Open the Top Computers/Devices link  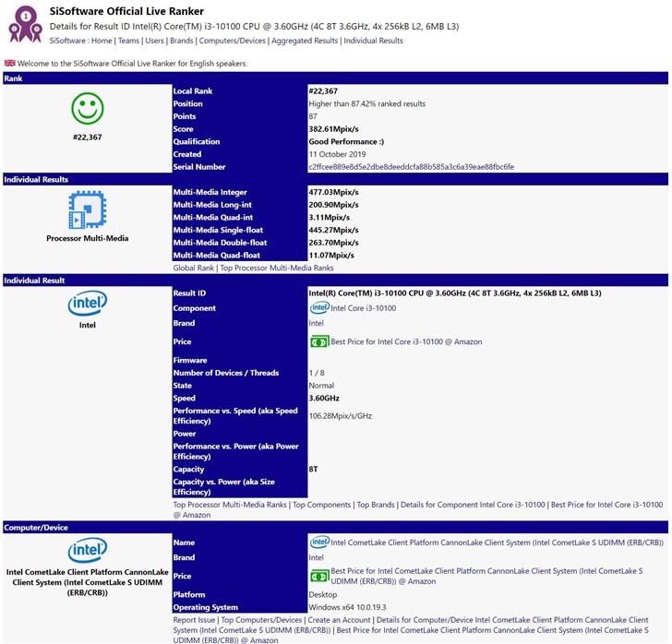pyautogui.click(x=261, y=620)
